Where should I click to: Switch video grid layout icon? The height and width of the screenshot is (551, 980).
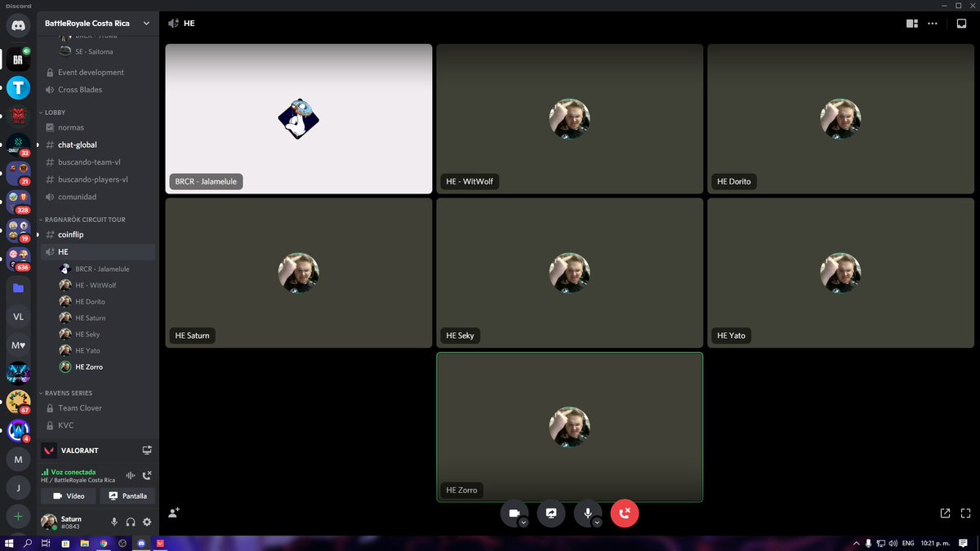click(x=912, y=24)
